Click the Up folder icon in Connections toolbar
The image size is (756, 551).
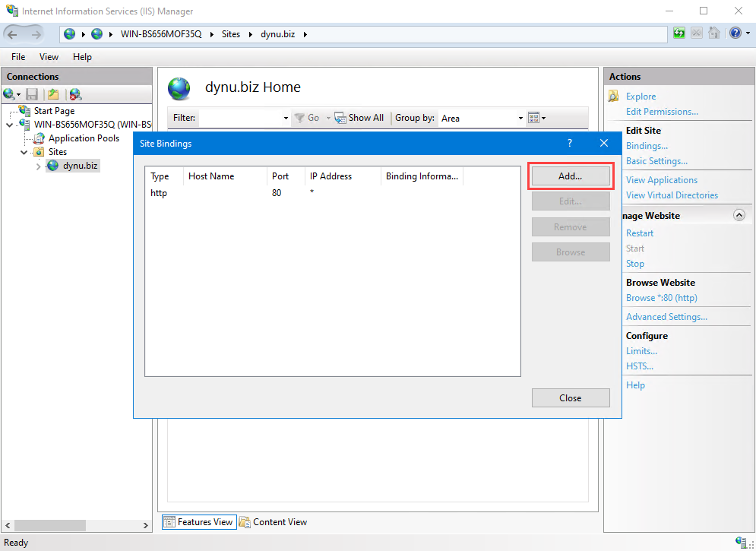[53, 94]
